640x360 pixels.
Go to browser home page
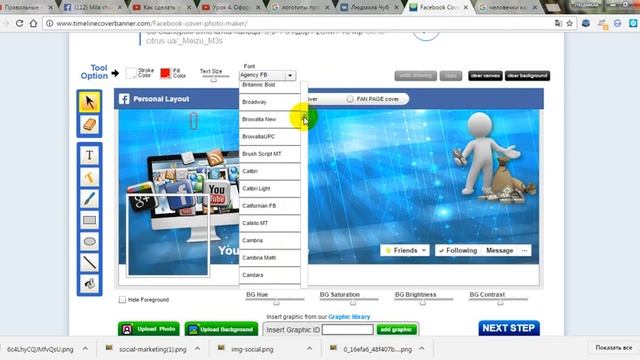(33, 23)
